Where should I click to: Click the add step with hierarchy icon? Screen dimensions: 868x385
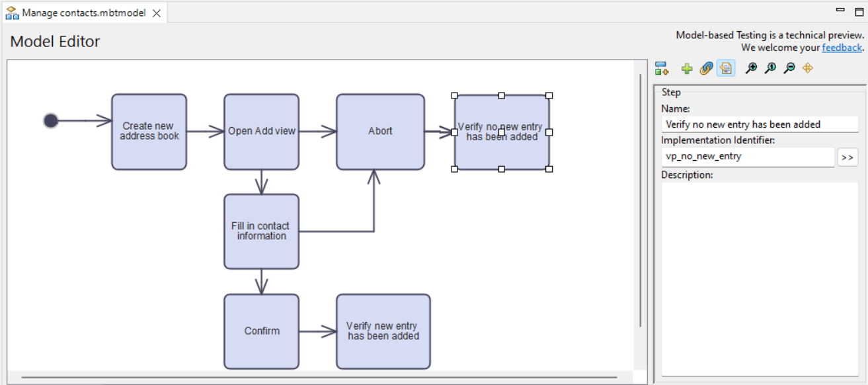tap(661, 68)
